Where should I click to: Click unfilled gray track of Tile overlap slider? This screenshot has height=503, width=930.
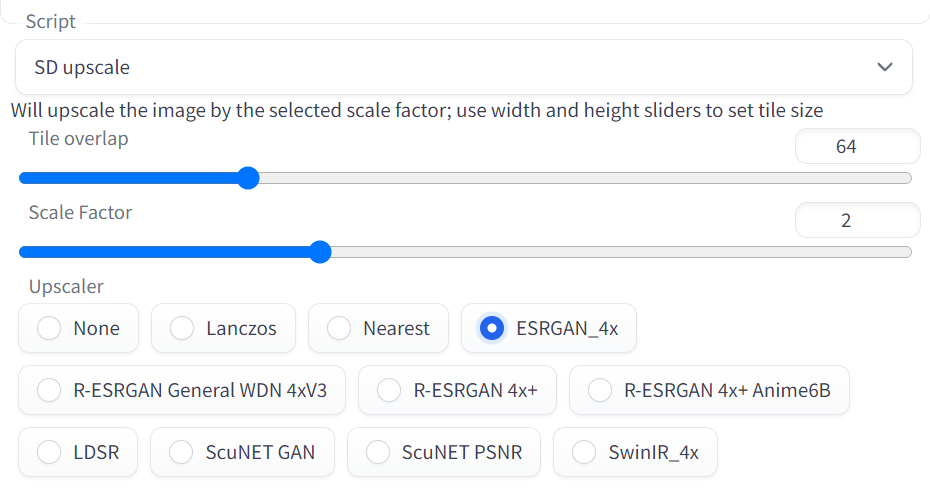coord(580,178)
